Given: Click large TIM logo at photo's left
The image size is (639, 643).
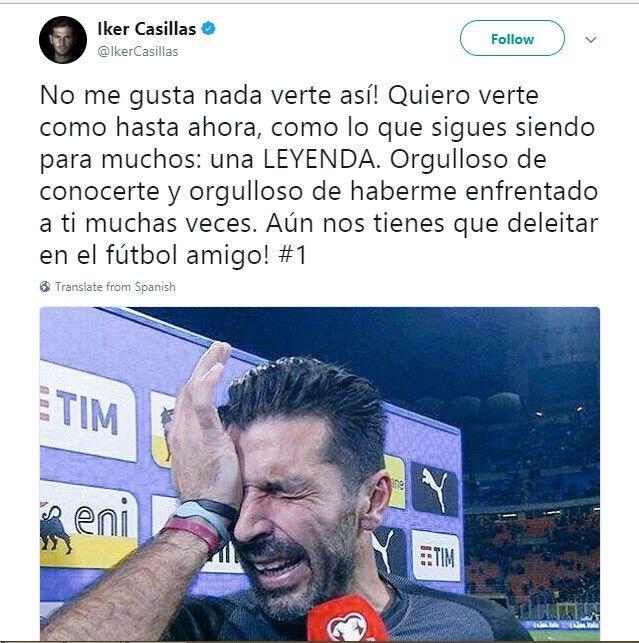Looking at the screenshot, I should click(88, 411).
